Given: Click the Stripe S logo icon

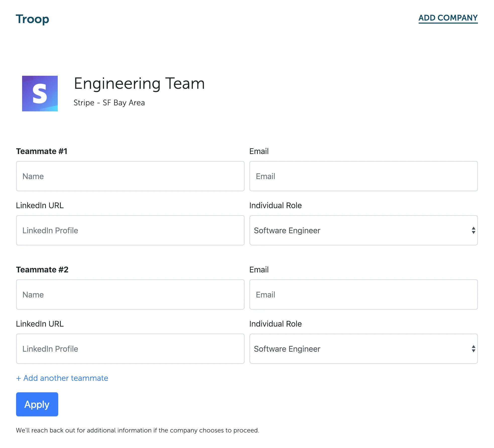Looking at the screenshot, I should pyautogui.click(x=40, y=93).
